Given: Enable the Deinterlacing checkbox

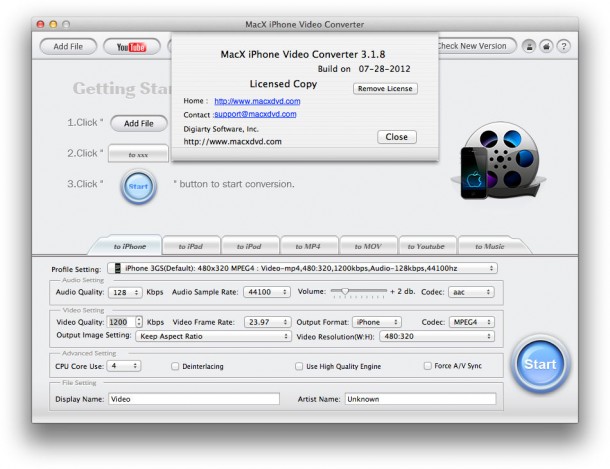Looking at the screenshot, I should tap(175, 367).
